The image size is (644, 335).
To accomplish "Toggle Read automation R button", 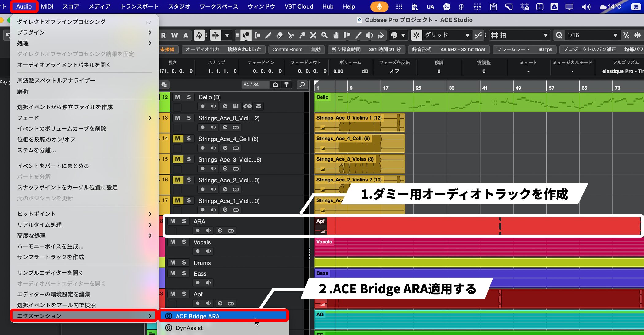I will coord(163,36).
